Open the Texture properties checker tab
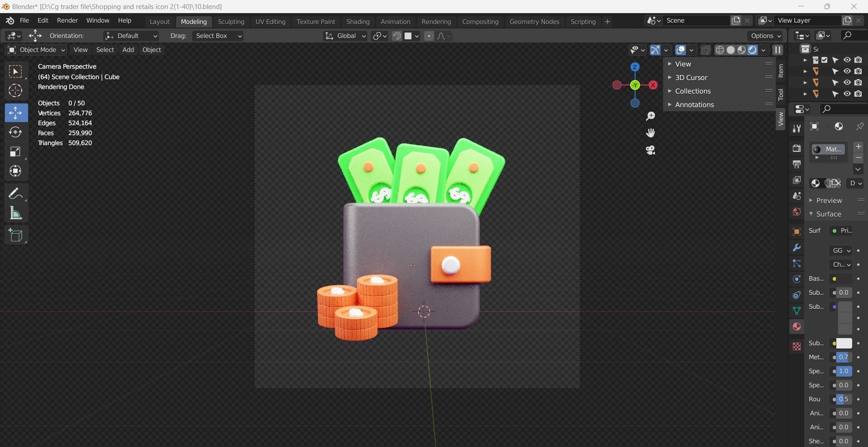Viewport: 868px width, 447px height. coord(797,346)
